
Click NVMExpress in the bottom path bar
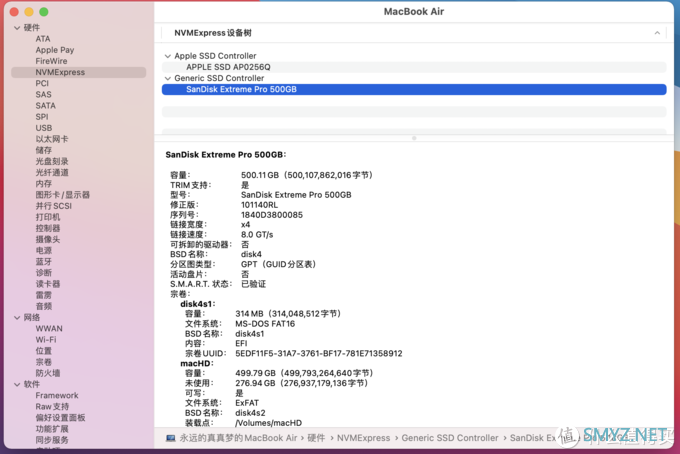(x=363, y=438)
